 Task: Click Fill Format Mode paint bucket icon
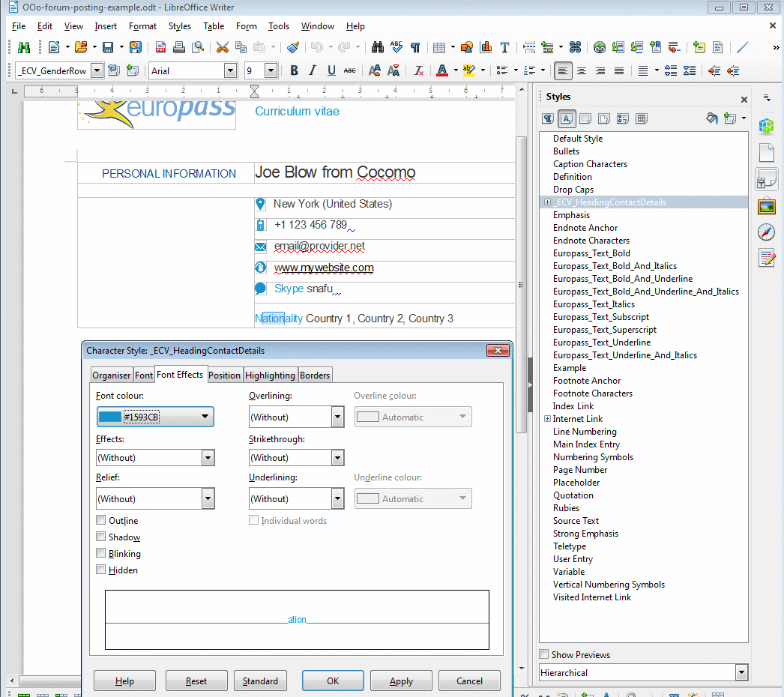pos(711,118)
